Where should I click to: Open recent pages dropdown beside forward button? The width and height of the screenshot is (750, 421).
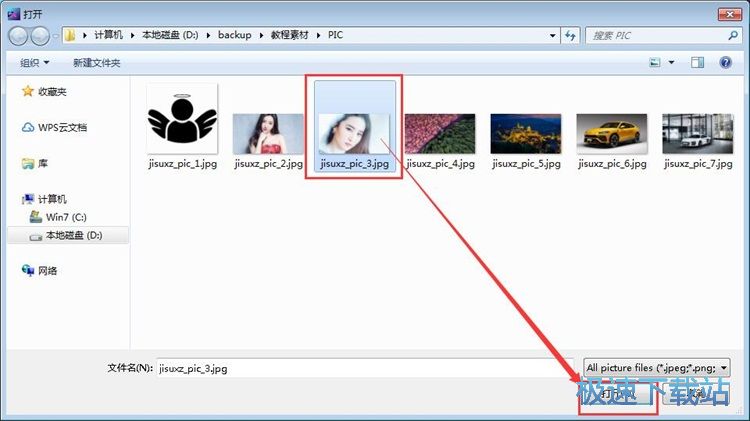click(x=55, y=36)
